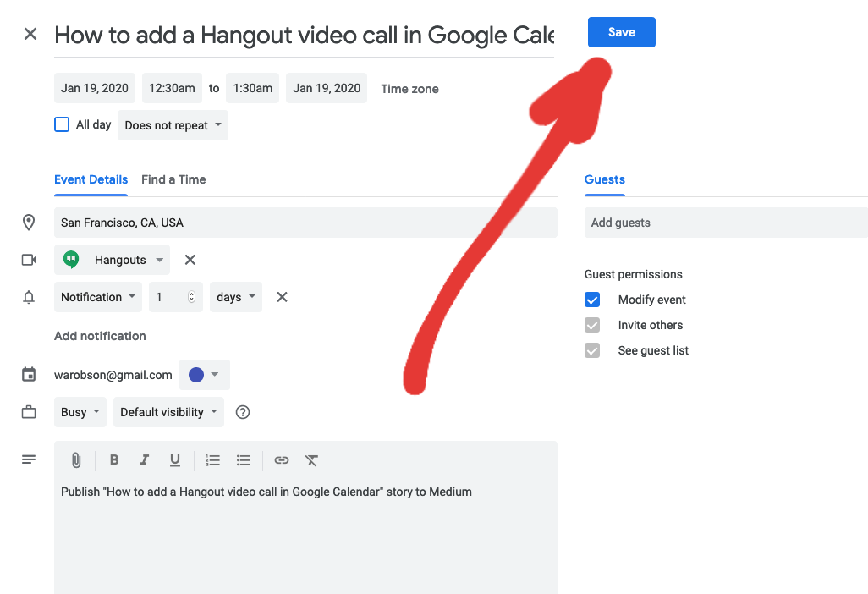Click the description lines icon
Image resolution: width=868 pixels, height=594 pixels.
[29, 459]
